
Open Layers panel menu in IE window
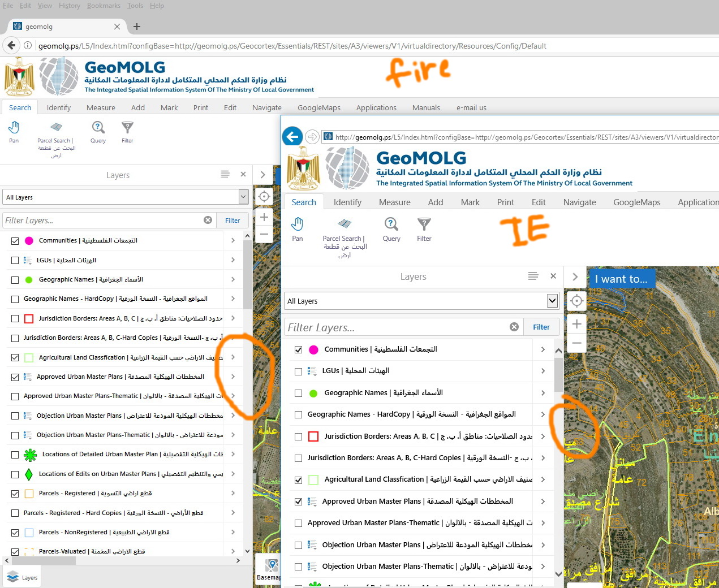(533, 276)
